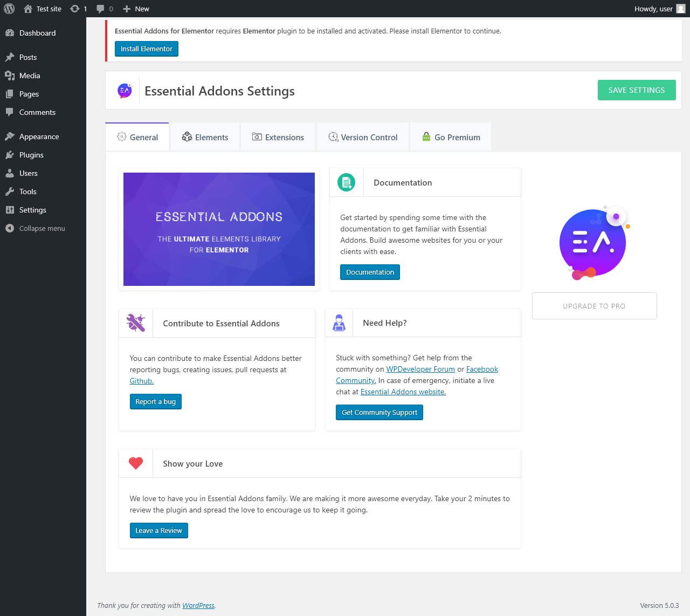Click the Settings sliders icon

pos(10,210)
